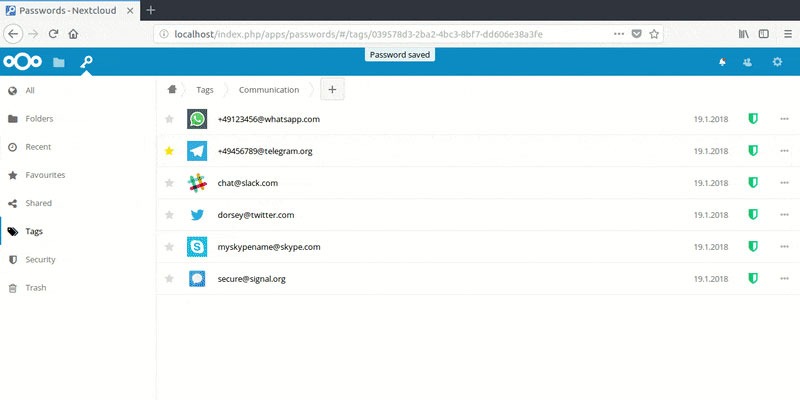
Task: Click the browser forward arrow
Action: (33, 34)
